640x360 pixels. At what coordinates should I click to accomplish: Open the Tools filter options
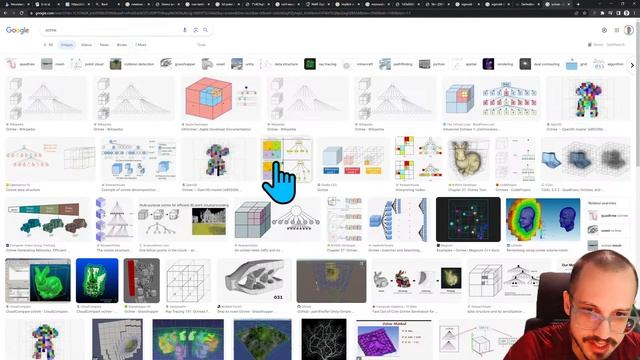pyautogui.click(x=201, y=45)
